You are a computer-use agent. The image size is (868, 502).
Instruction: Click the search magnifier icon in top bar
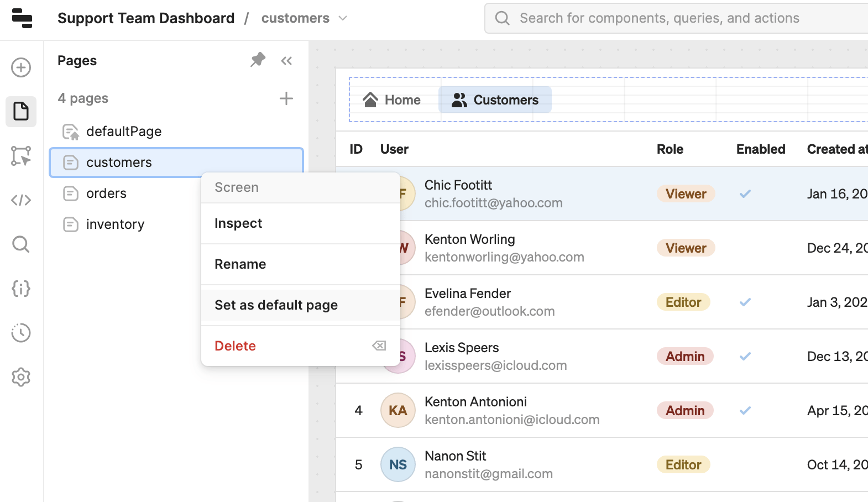502,18
